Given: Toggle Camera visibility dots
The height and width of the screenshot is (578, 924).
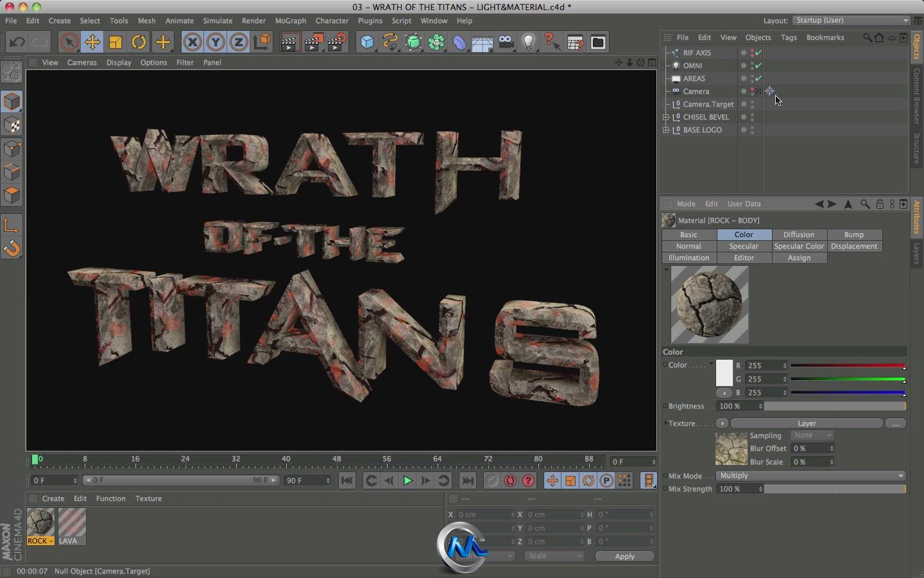Looking at the screenshot, I should click(x=752, y=91).
